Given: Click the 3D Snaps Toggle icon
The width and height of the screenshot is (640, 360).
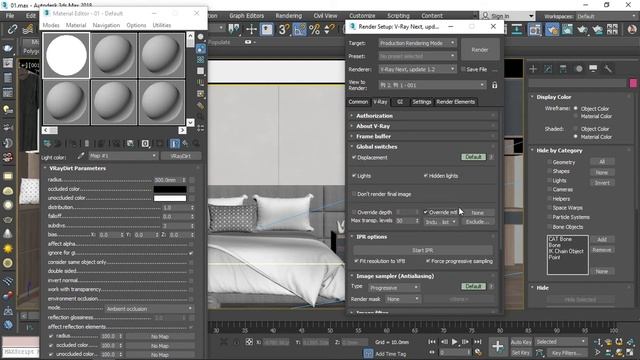Looking at the screenshot, I should (284, 29).
